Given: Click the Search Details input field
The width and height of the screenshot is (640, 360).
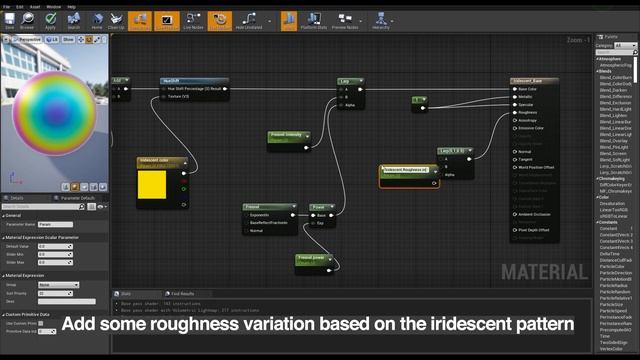Looking at the screenshot, I should click(x=43, y=207).
